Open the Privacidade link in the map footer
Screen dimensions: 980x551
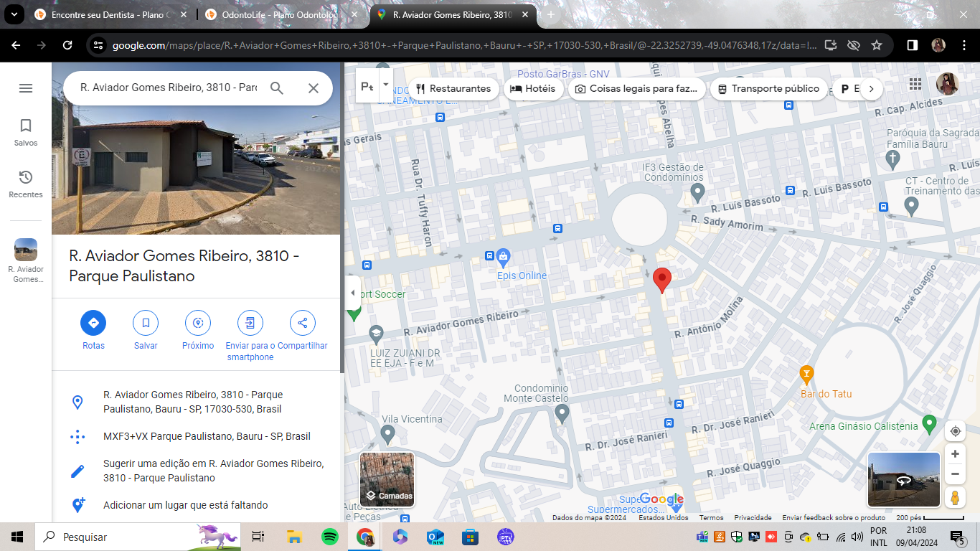click(753, 518)
